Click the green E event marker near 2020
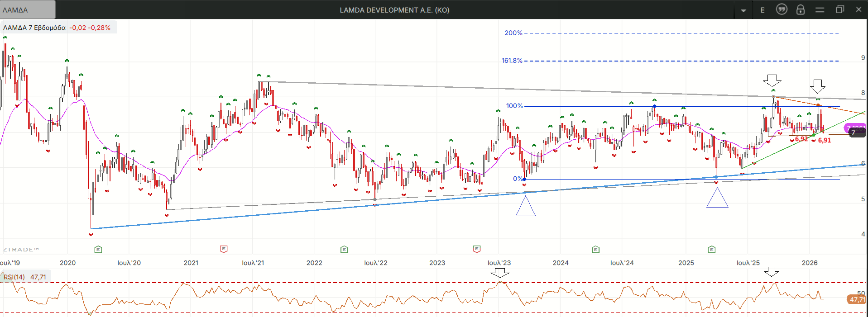The width and height of the screenshot is (868, 317). click(98, 249)
